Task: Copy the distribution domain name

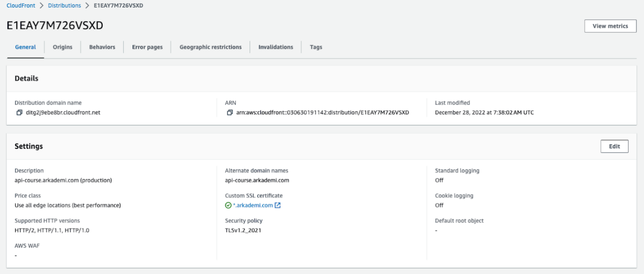Action: pos(19,112)
